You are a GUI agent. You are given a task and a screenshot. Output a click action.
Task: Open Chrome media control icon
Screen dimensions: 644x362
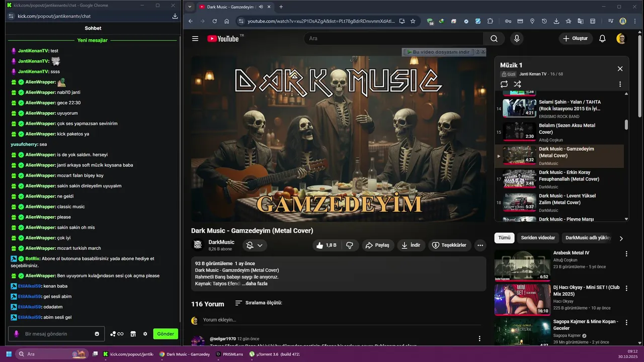[611, 21]
